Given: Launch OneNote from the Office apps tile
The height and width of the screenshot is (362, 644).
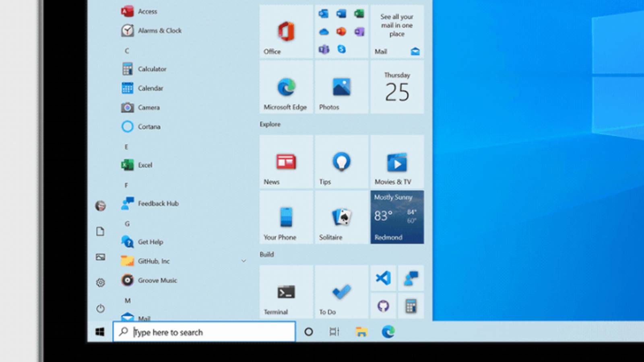Looking at the screenshot, I should pyautogui.click(x=359, y=31).
